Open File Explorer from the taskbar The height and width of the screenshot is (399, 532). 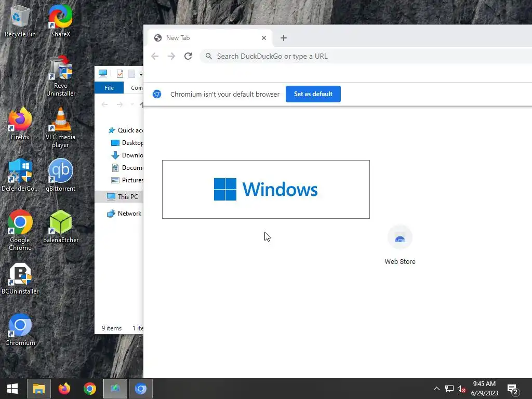(38, 389)
